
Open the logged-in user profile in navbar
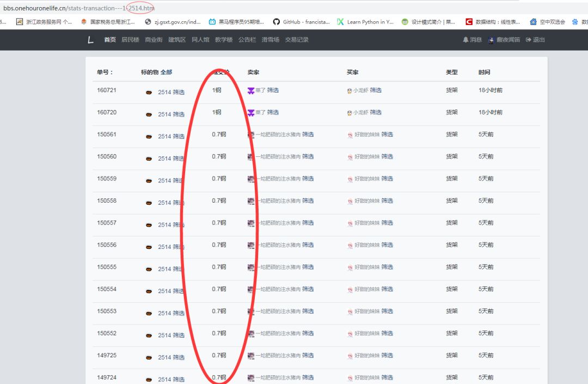pyautogui.click(x=504, y=40)
